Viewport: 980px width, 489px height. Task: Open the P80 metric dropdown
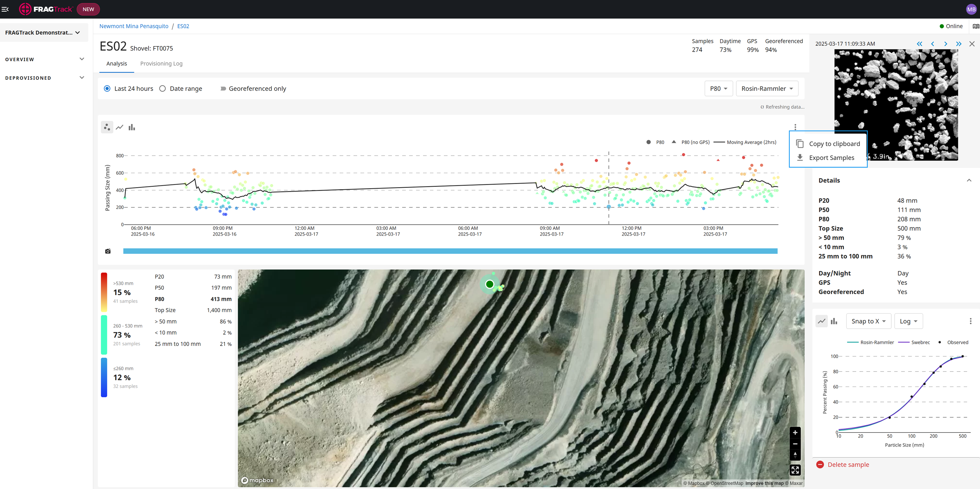pyautogui.click(x=719, y=89)
